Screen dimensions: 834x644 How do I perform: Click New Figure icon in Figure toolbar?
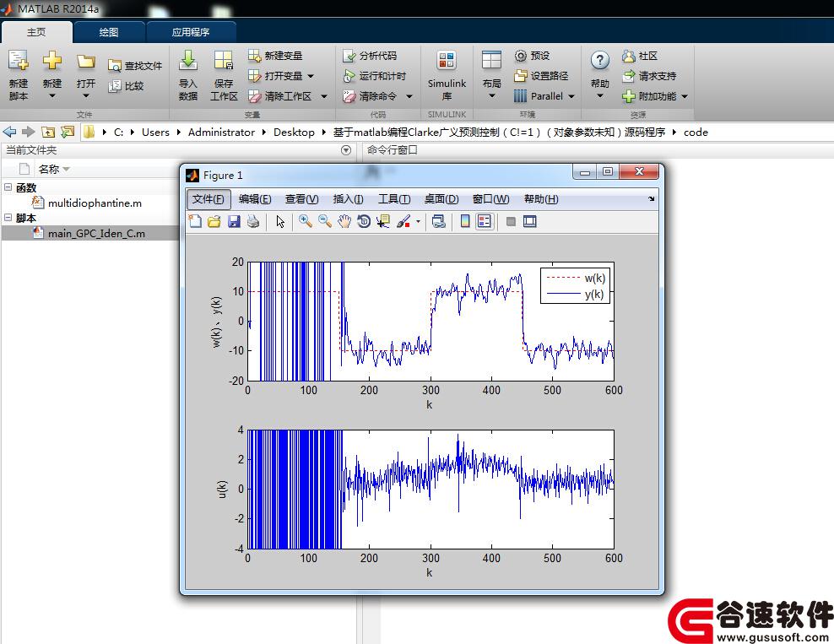point(195,221)
